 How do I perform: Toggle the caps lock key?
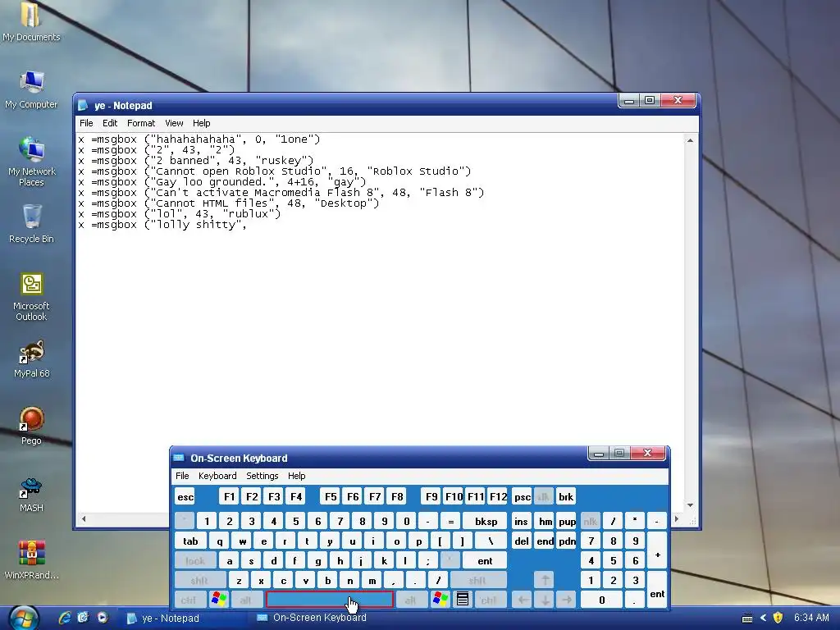click(195, 561)
